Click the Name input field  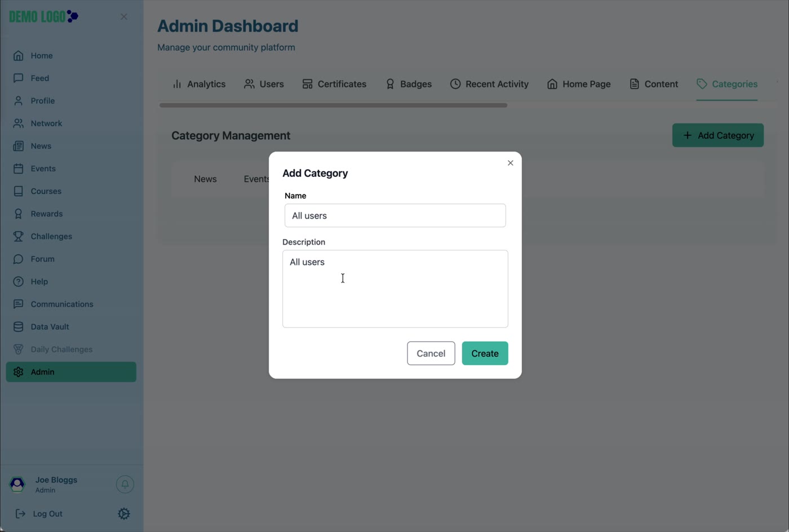tap(395, 215)
